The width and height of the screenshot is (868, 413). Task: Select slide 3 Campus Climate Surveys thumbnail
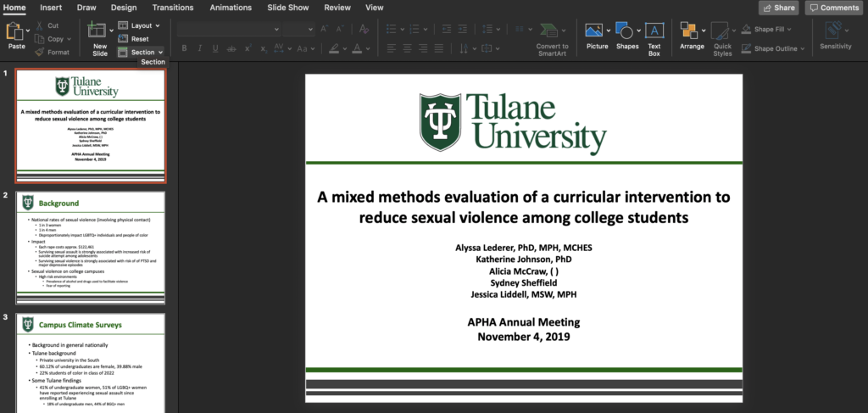pyautogui.click(x=90, y=363)
